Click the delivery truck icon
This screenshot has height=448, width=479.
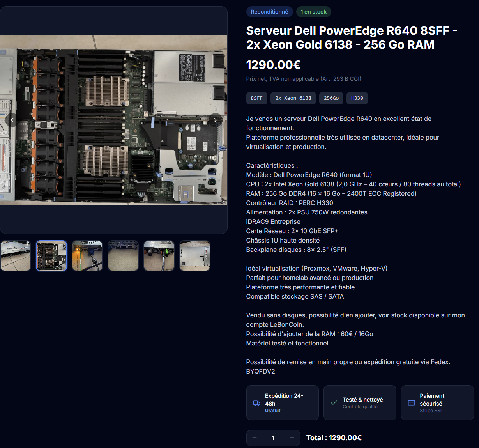256,403
